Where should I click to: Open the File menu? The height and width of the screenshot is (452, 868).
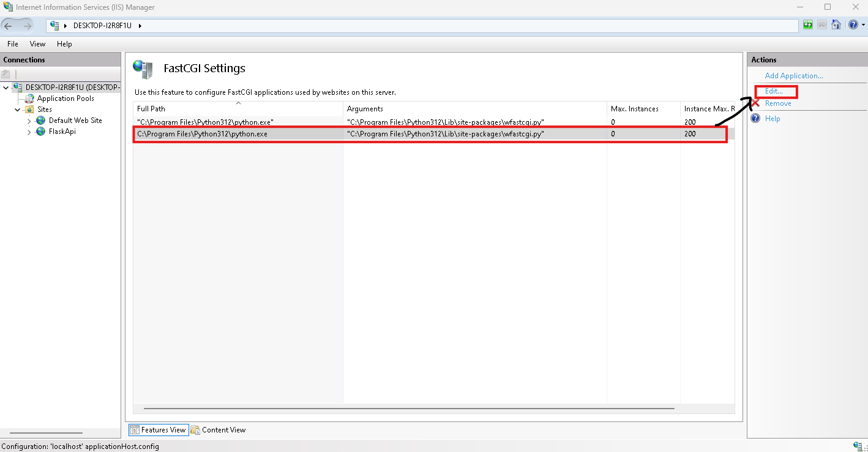click(x=13, y=44)
